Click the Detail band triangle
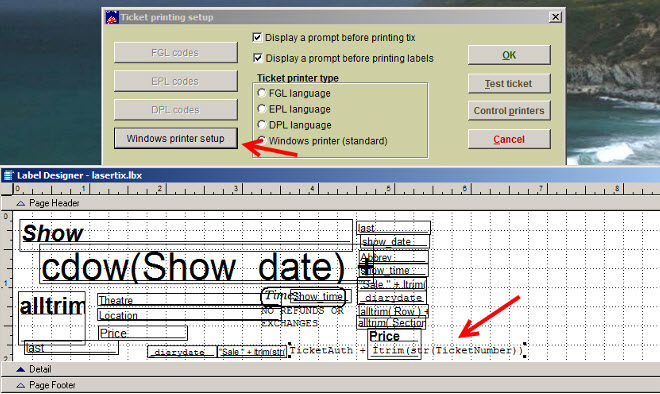The width and height of the screenshot is (660, 394). pyautogui.click(x=20, y=370)
